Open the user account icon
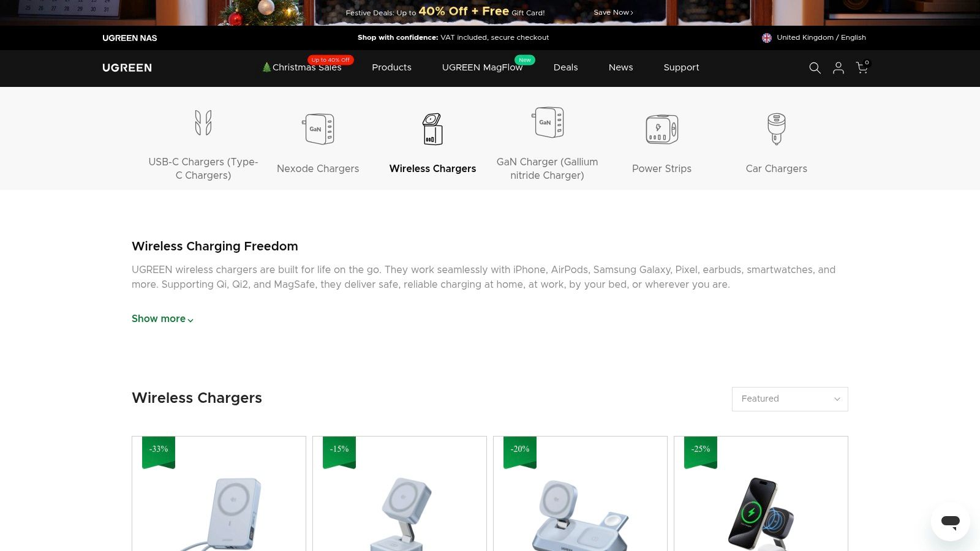980x551 pixels. (x=839, y=68)
